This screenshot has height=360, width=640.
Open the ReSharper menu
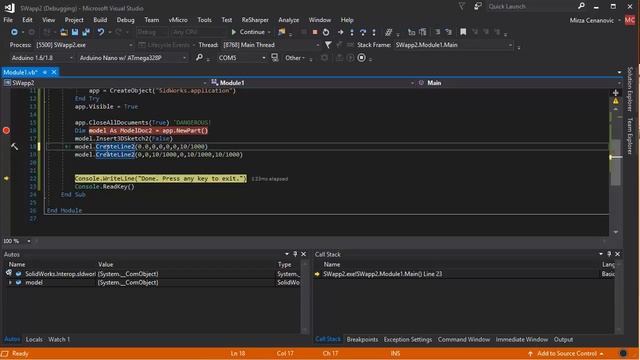[x=255, y=20]
